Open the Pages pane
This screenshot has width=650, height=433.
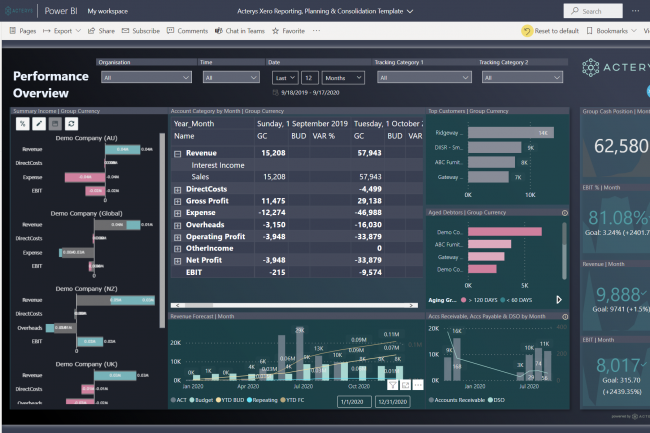pos(23,31)
